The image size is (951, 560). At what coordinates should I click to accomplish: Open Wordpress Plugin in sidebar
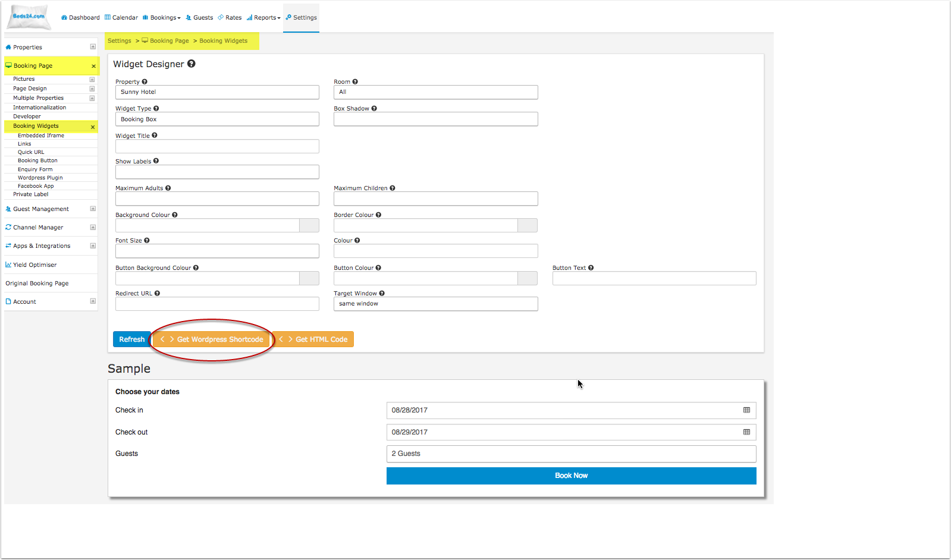tap(40, 178)
